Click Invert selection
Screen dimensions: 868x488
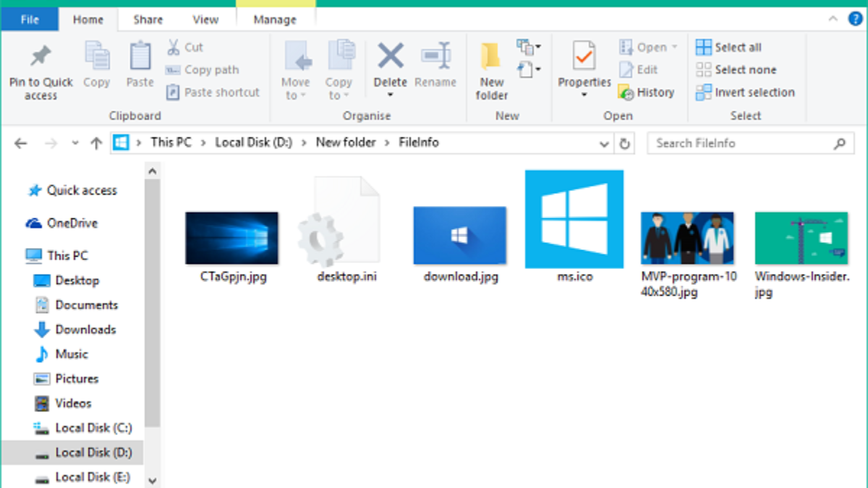pyautogui.click(x=745, y=93)
